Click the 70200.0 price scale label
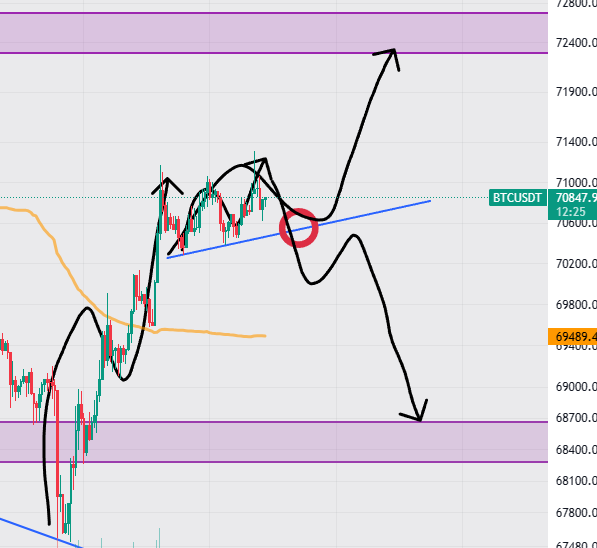Viewport: 597px width, 548px height. coord(576,264)
